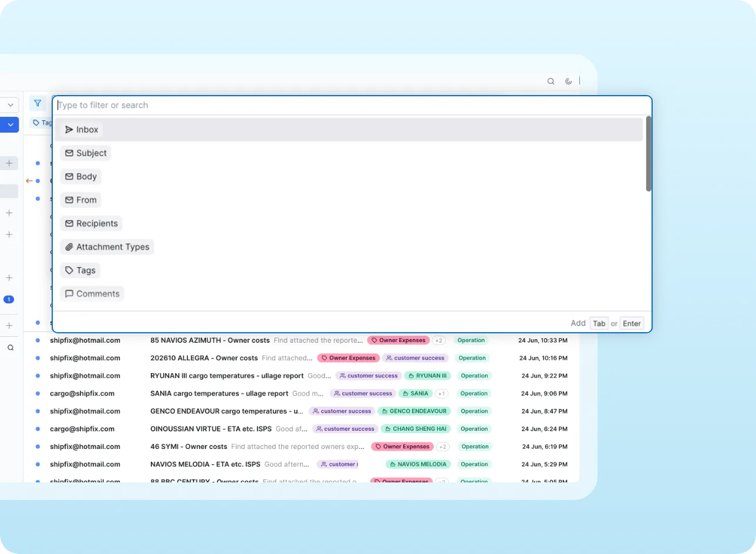Image resolution: width=756 pixels, height=554 pixels.
Task: Expand the +2 tags on 46 SYMI email
Action: pos(443,447)
